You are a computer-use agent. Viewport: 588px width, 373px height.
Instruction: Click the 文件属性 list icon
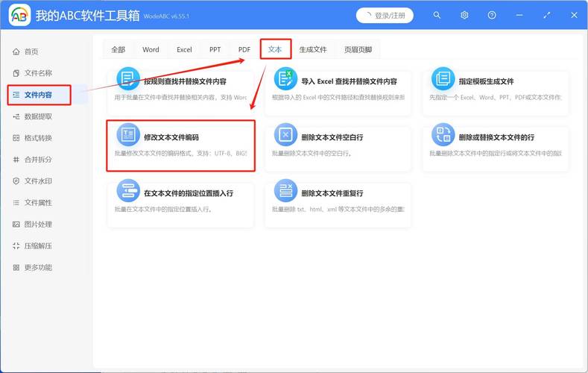pyautogui.click(x=16, y=203)
